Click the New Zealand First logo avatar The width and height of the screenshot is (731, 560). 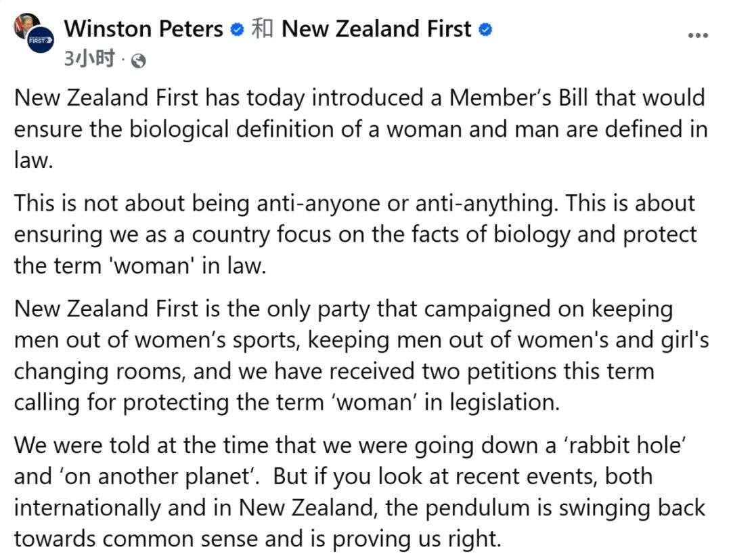(x=41, y=40)
